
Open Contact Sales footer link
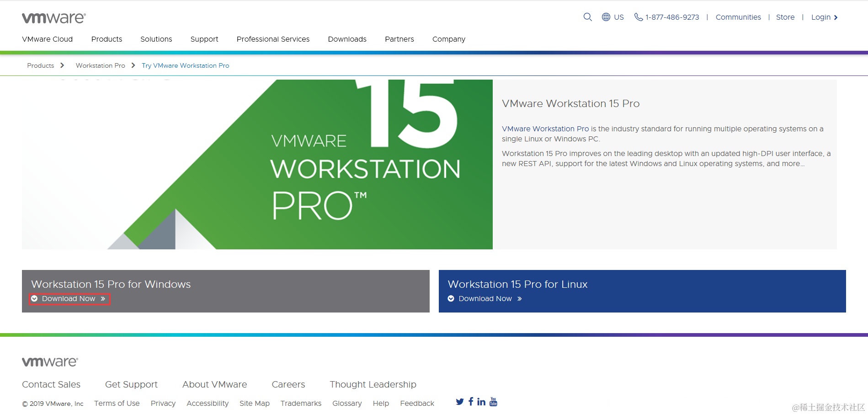coord(51,384)
